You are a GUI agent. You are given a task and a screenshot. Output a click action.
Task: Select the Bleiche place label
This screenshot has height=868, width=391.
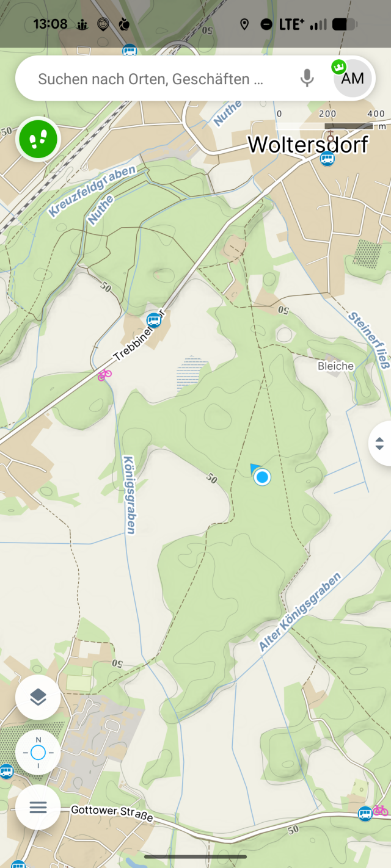point(336,366)
